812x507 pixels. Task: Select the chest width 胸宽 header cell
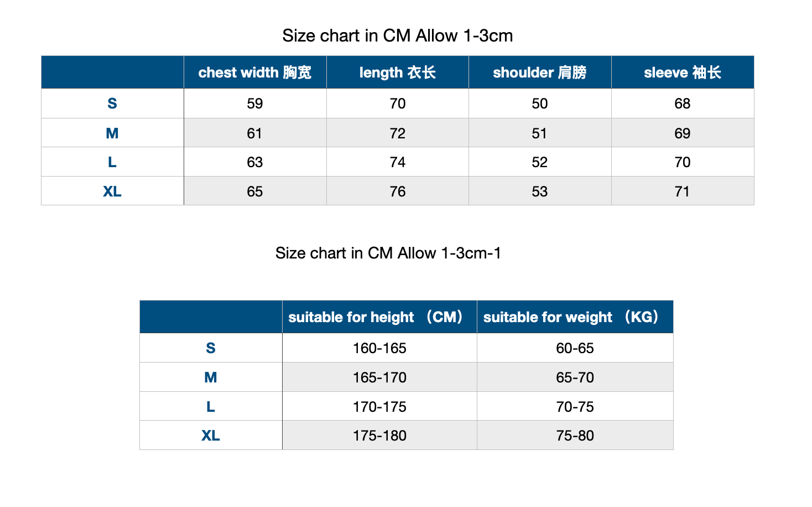(x=255, y=73)
